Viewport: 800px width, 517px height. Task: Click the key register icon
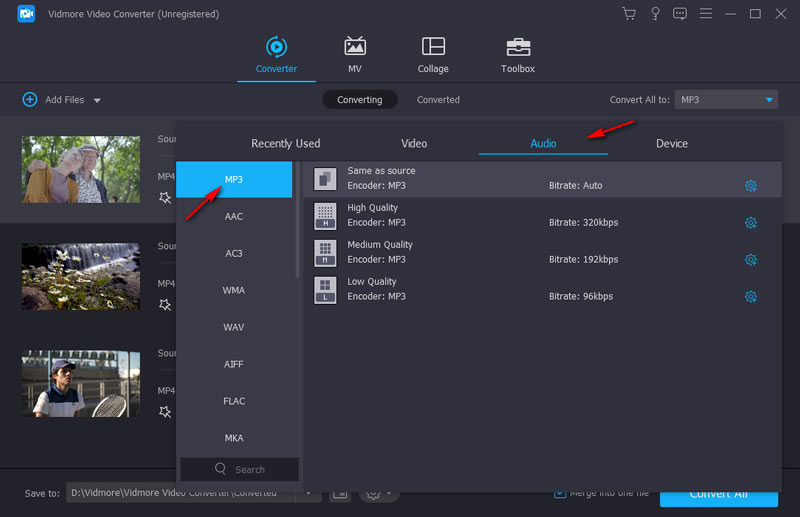pos(655,14)
